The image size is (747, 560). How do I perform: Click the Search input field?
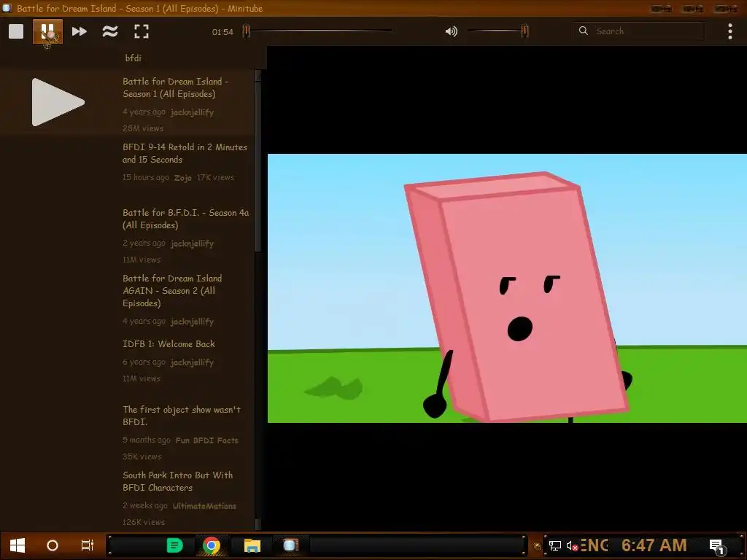click(638, 31)
